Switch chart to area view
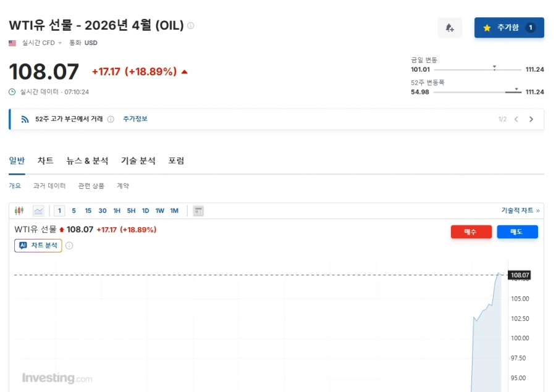This screenshot has width=556, height=392. click(x=38, y=211)
